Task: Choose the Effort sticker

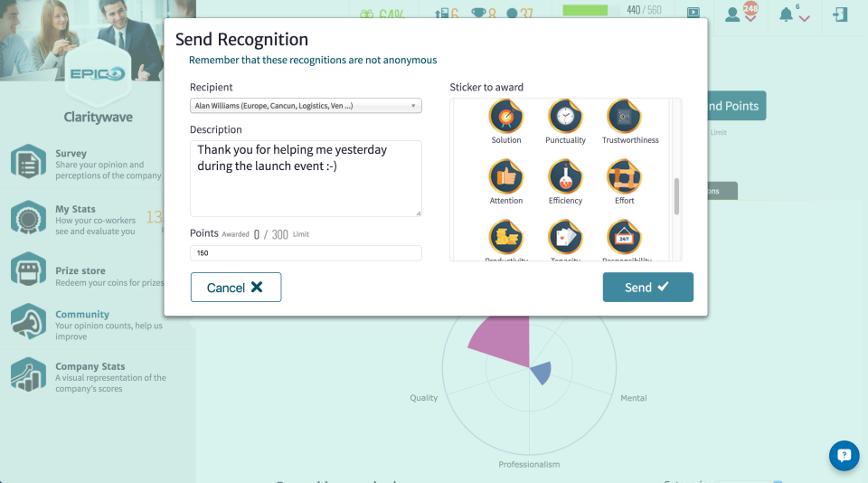Action: click(624, 177)
